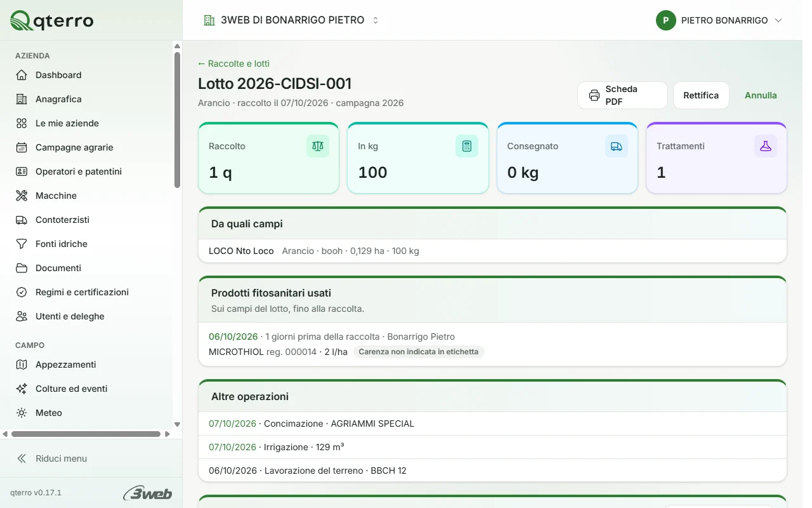This screenshot has width=812, height=508.
Task: Select Documenti in the sidebar
Action: click(87, 268)
